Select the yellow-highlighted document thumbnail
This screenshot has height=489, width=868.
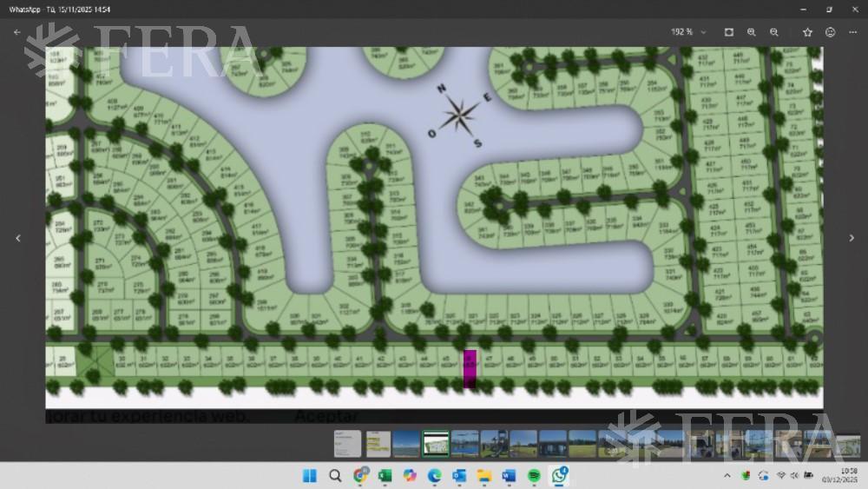coord(378,444)
